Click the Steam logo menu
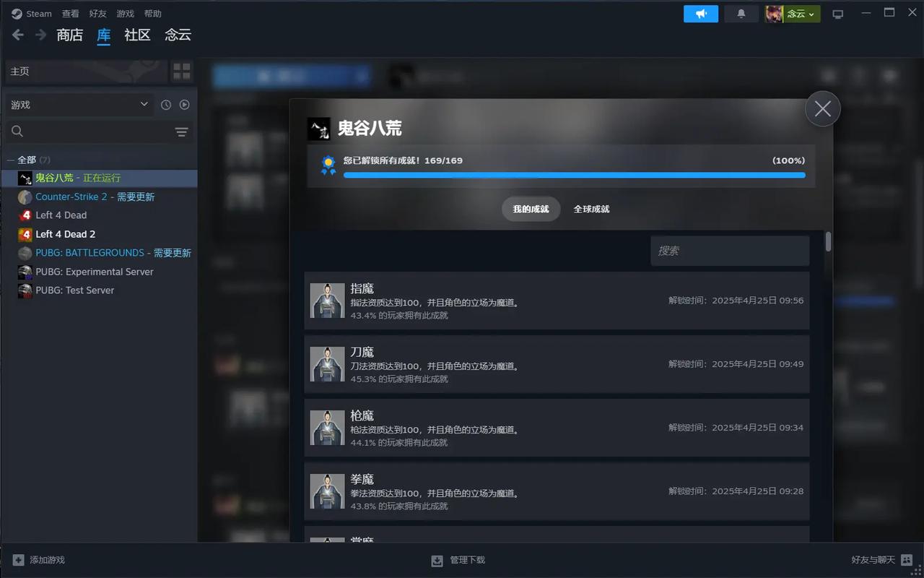This screenshot has width=924, height=578. [x=32, y=14]
